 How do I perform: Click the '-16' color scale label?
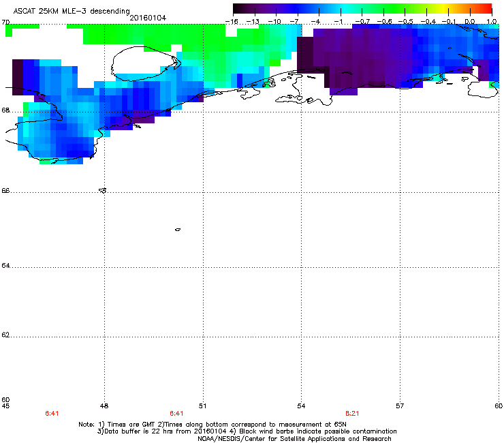point(232,22)
